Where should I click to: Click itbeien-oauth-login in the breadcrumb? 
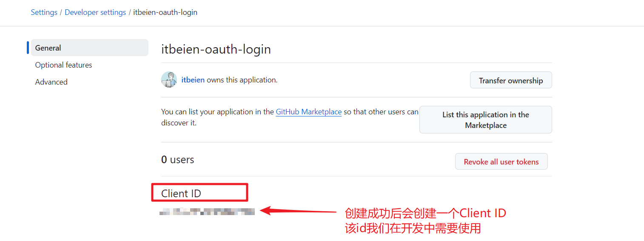pos(165,12)
